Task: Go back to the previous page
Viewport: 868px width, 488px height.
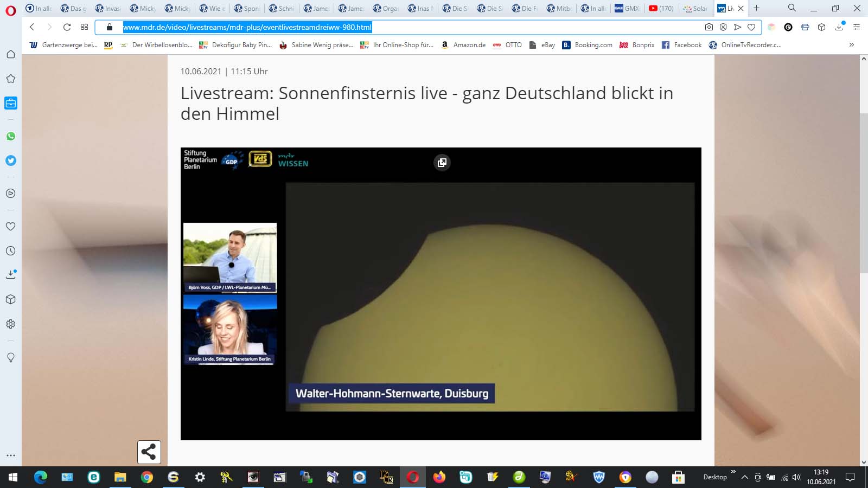Action: pyautogui.click(x=32, y=27)
